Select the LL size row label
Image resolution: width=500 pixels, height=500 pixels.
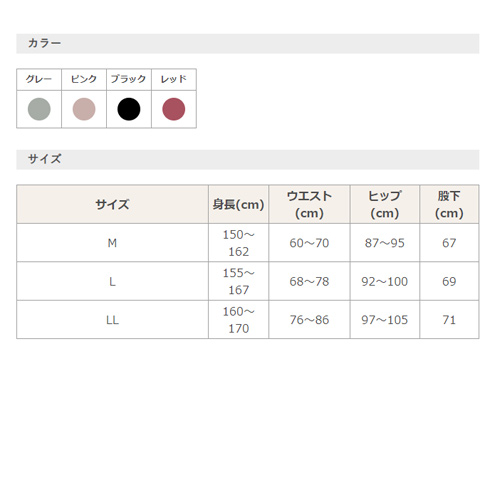coord(112,320)
